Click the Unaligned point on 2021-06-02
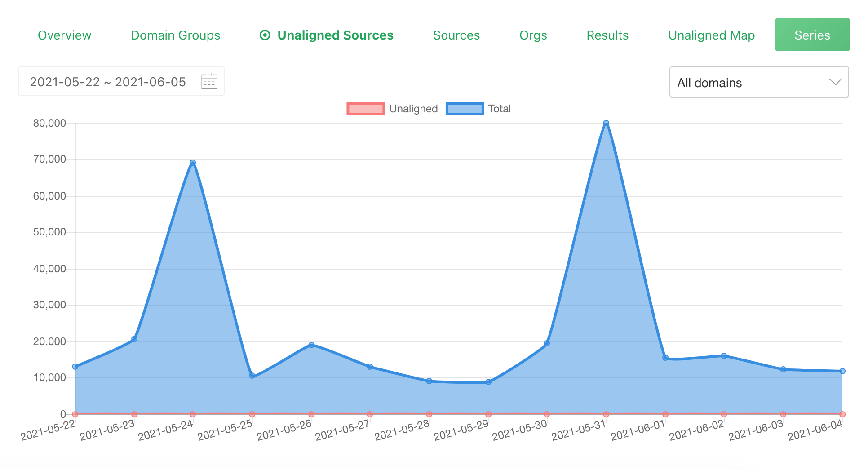This screenshot has height=470, width=868. click(x=724, y=414)
